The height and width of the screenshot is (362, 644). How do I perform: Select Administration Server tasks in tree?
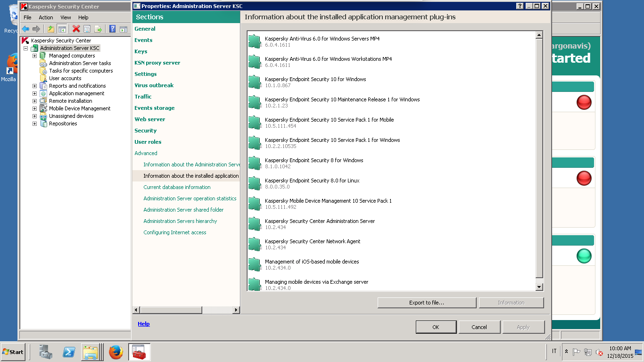[80, 63]
